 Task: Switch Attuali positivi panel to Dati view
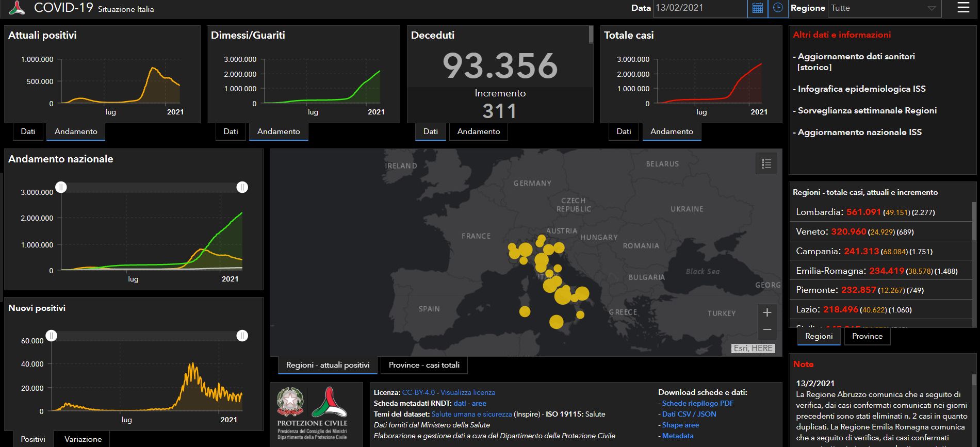click(28, 131)
